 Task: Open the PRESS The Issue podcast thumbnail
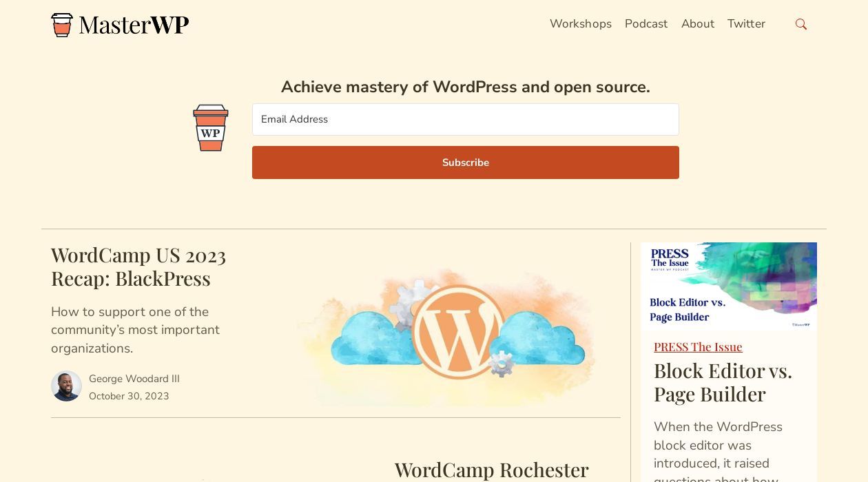(x=729, y=286)
